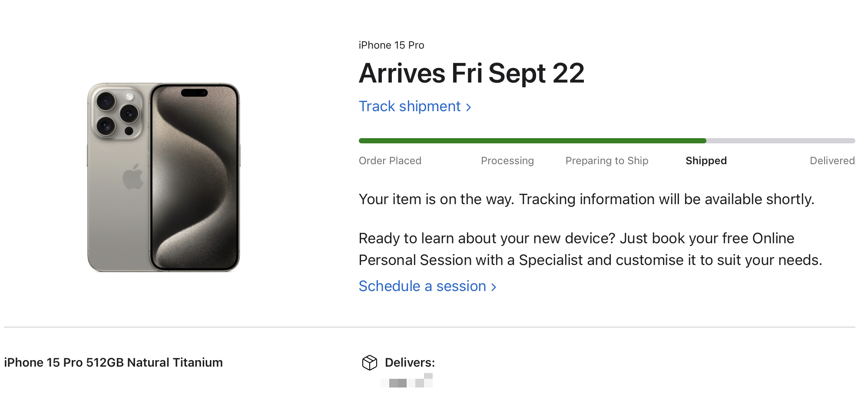868x404 pixels.
Task: Select the Order Placed status step
Action: tap(390, 161)
